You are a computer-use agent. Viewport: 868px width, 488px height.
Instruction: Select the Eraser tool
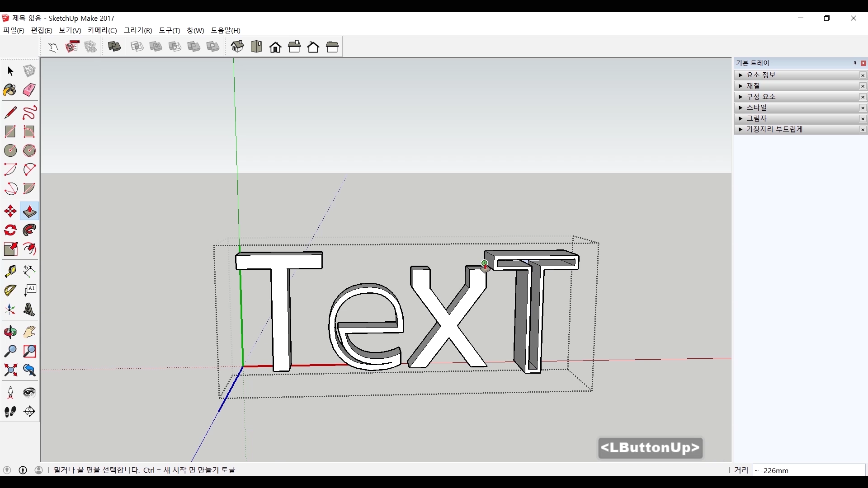coord(29,90)
